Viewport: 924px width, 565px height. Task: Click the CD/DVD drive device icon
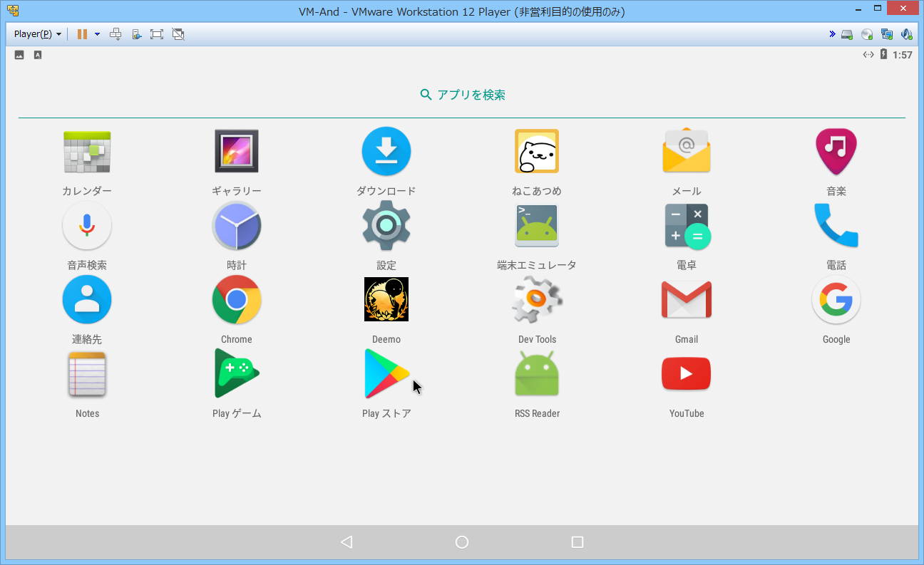click(867, 34)
